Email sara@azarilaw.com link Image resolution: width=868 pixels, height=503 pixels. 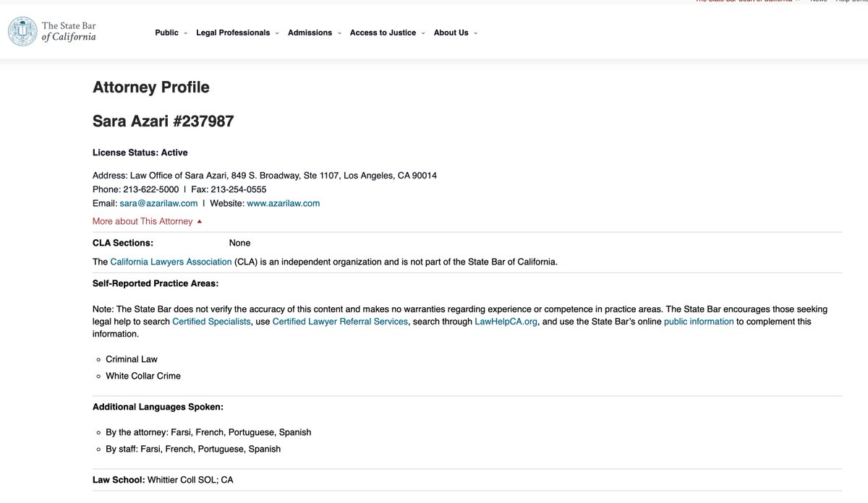(158, 204)
